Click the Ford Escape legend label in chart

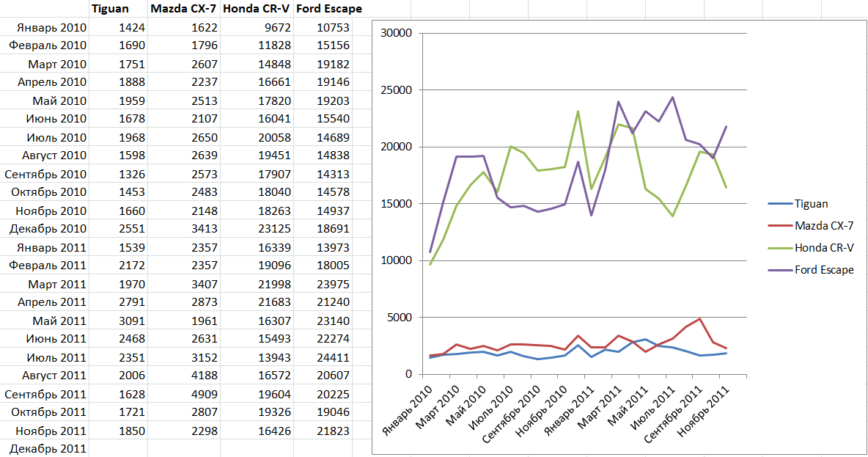tap(824, 270)
